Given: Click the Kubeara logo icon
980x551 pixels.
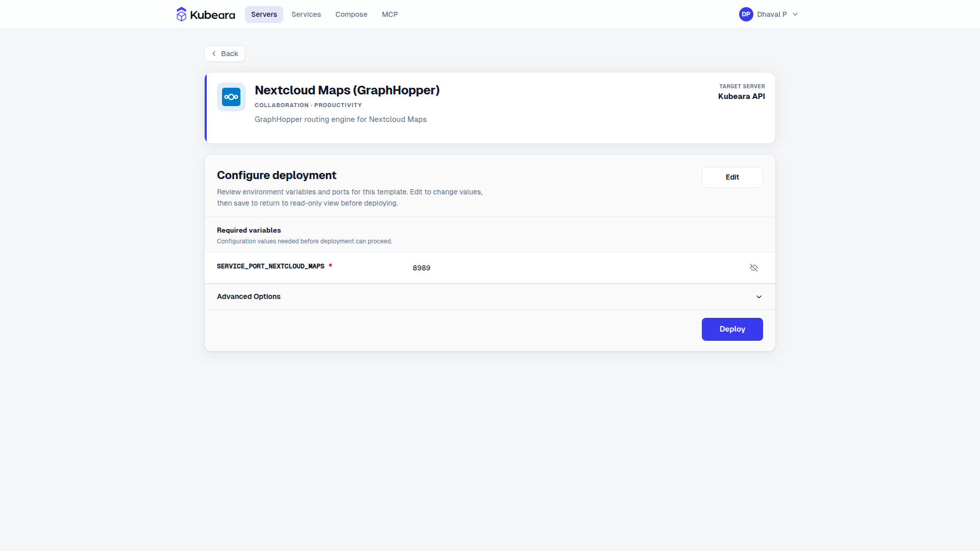Looking at the screenshot, I should tap(181, 14).
